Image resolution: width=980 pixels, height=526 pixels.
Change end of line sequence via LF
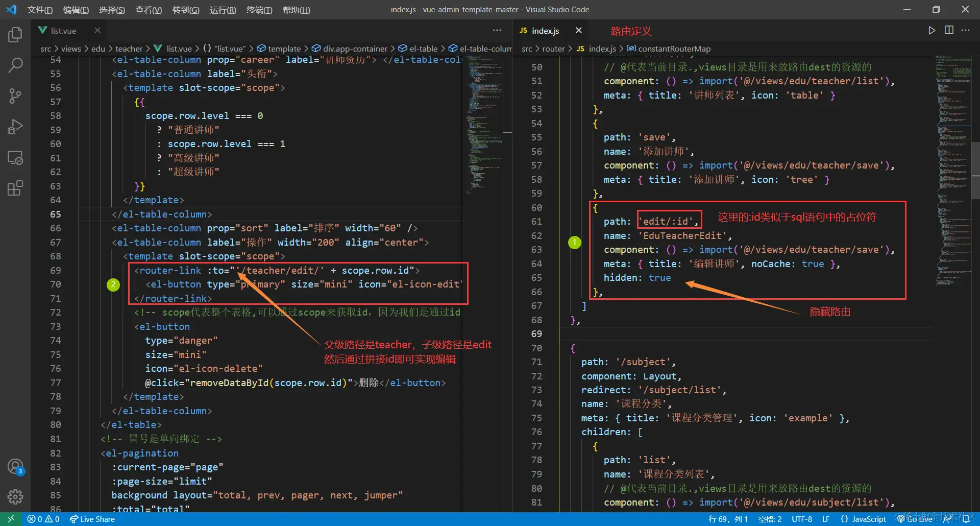[826, 519]
